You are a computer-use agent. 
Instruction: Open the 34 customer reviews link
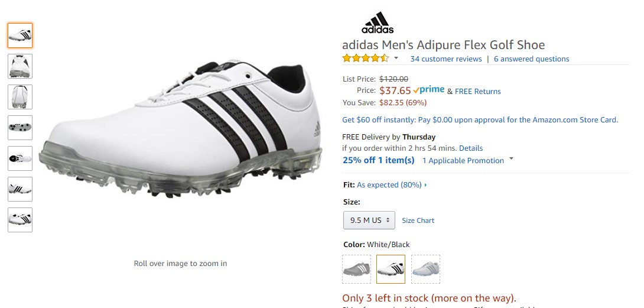tap(446, 59)
